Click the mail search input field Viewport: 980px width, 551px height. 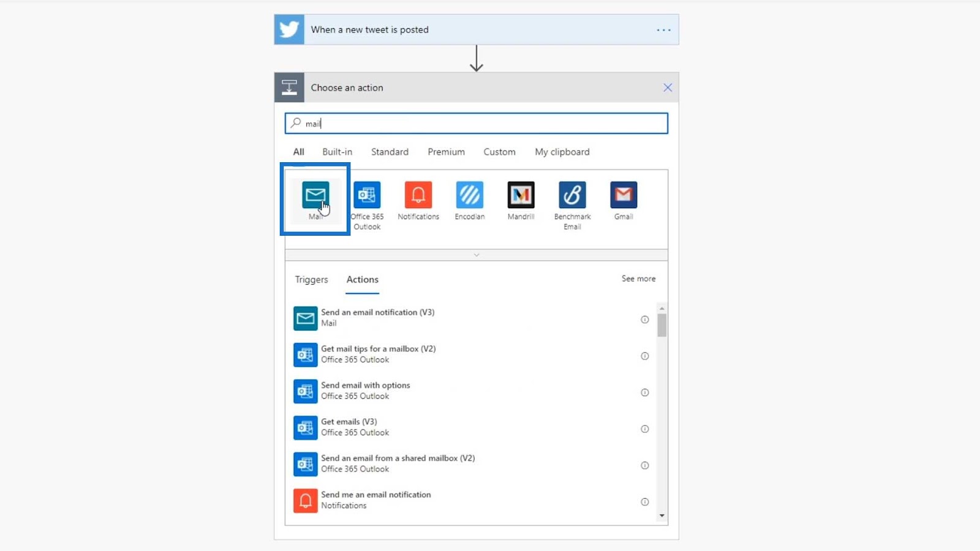click(477, 123)
